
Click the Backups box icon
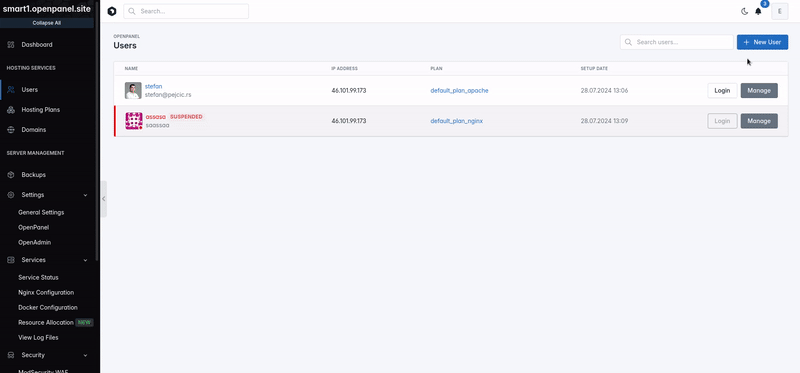coord(11,175)
